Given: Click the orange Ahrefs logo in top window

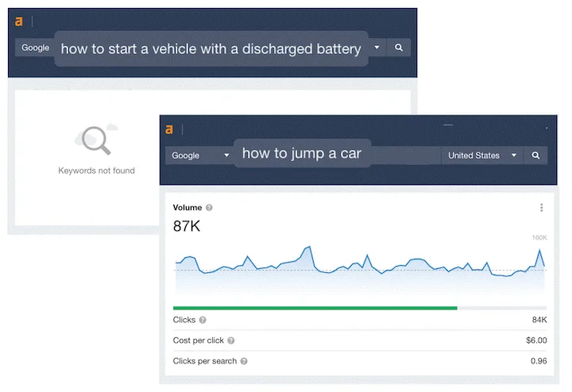Looking at the screenshot, I should pos(19,21).
